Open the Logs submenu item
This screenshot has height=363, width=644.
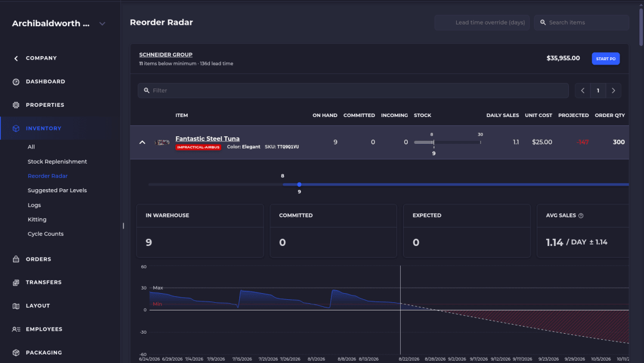pos(34,205)
